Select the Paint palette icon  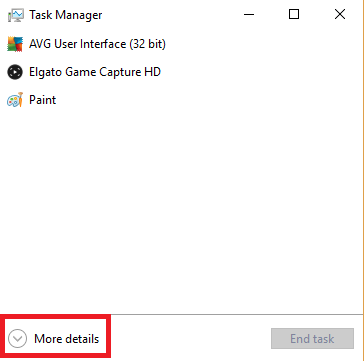coord(15,100)
